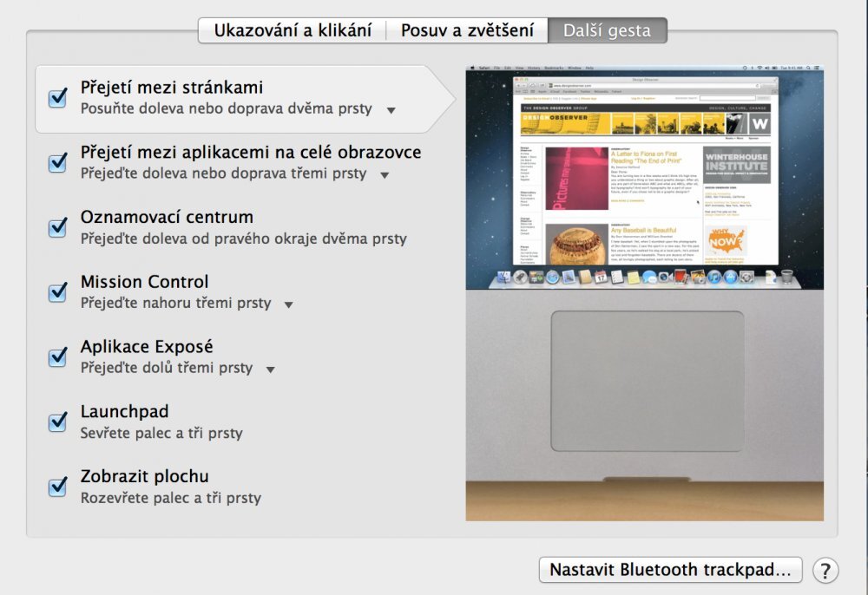Open the Mission Control gesture dropdown

pyautogui.click(x=289, y=304)
